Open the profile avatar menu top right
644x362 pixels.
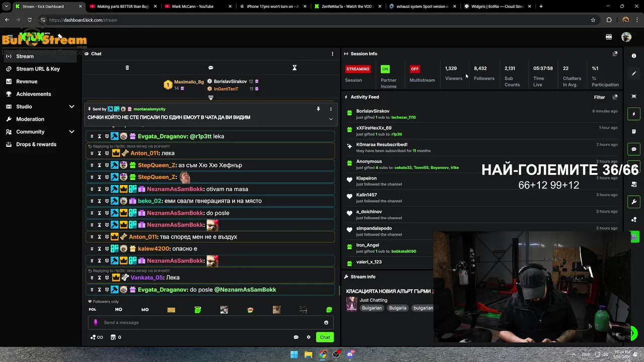(x=626, y=37)
